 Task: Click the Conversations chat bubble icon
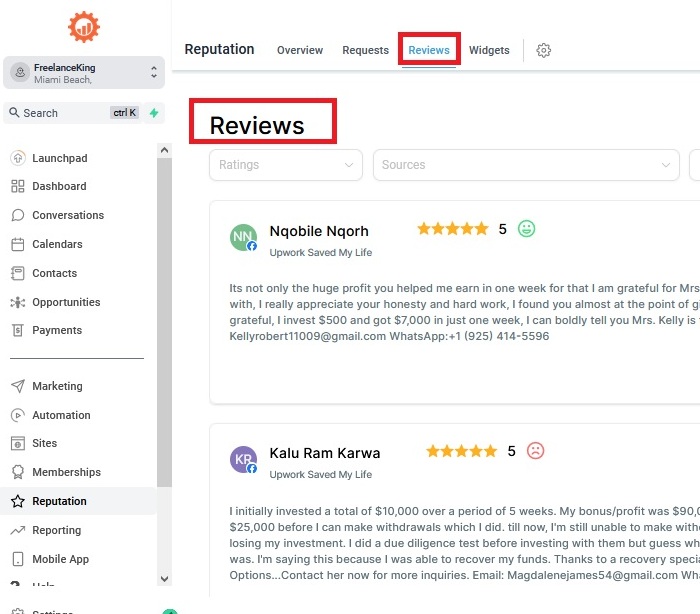18,215
